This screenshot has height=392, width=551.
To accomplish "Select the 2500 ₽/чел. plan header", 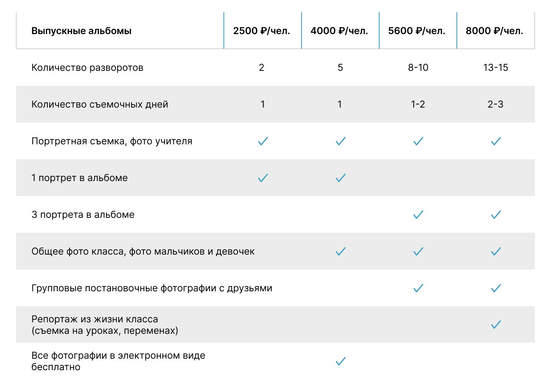I will coord(262,31).
